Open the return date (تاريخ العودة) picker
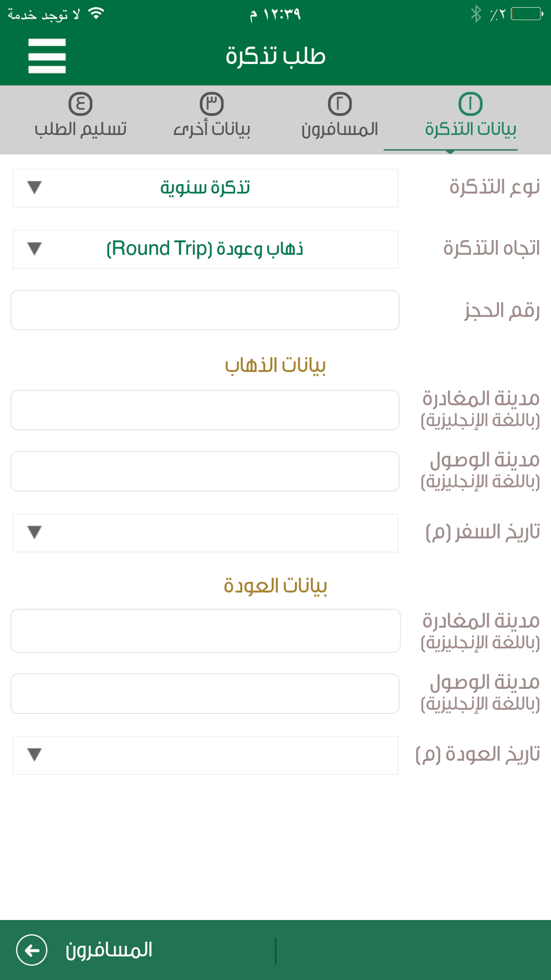 [205, 755]
